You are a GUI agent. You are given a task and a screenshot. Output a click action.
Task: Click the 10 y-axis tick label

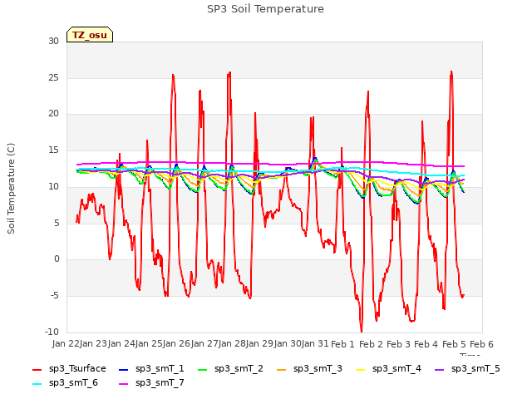coord(53,186)
